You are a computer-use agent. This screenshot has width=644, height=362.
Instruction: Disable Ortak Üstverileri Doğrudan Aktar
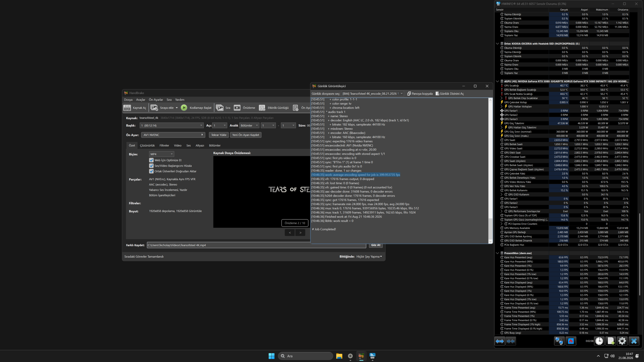click(x=151, y=171)
